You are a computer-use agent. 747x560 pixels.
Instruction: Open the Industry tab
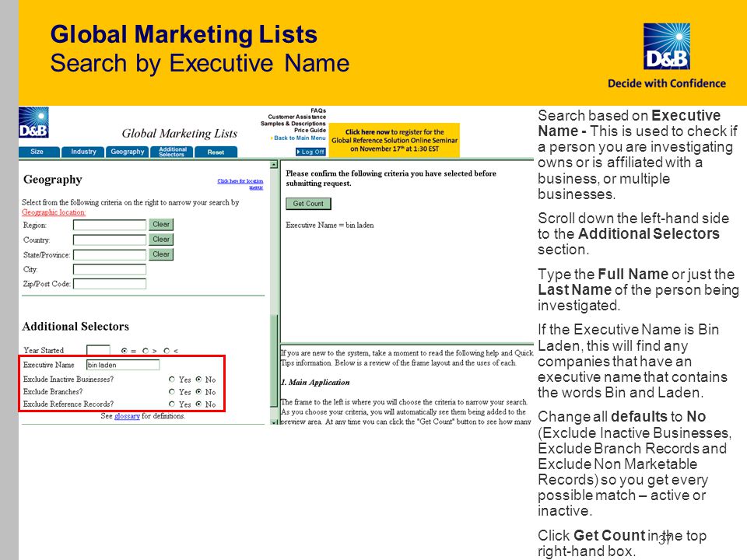pos(83,152)
